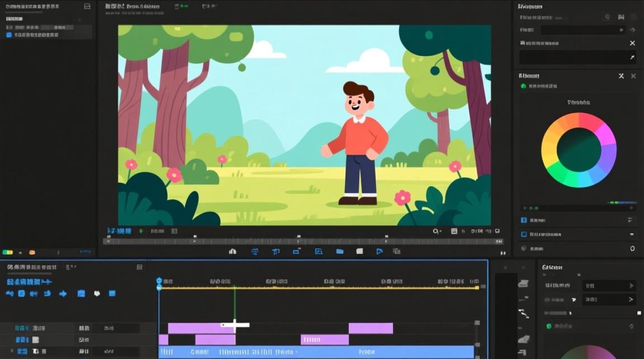Open the dropdown field with the right arrow in top-right panel
This screenshot has height=359, width=644.
pos(583,30)
